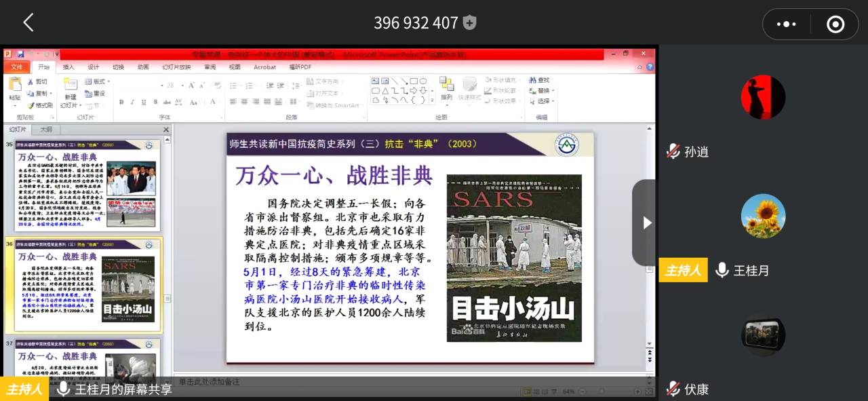
Task: Open the meeting more options menu
Action: point(786,24)
